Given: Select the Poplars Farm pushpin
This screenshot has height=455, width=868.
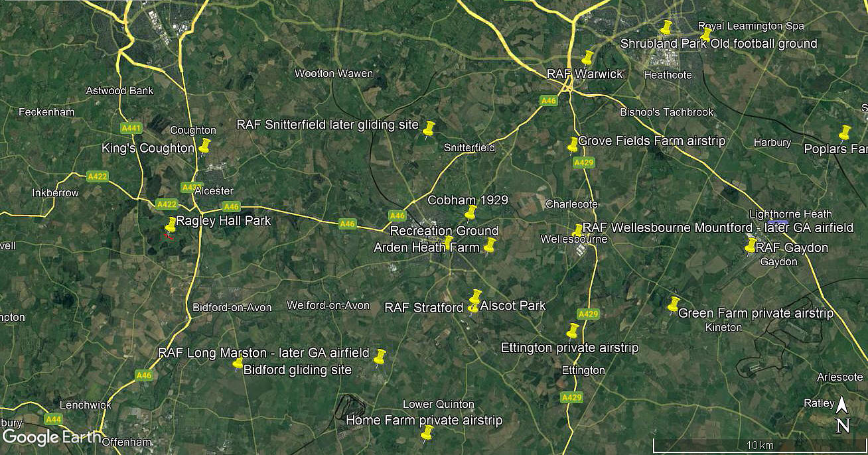Looking at the screenshot, I should pyautogui.click(x=845, y=133).
